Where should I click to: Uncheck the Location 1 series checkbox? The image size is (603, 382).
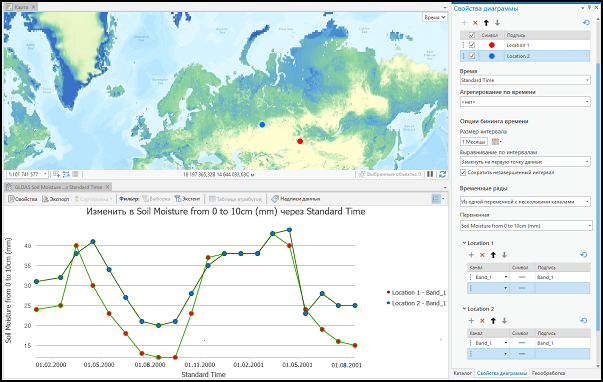tap(472, 45)
